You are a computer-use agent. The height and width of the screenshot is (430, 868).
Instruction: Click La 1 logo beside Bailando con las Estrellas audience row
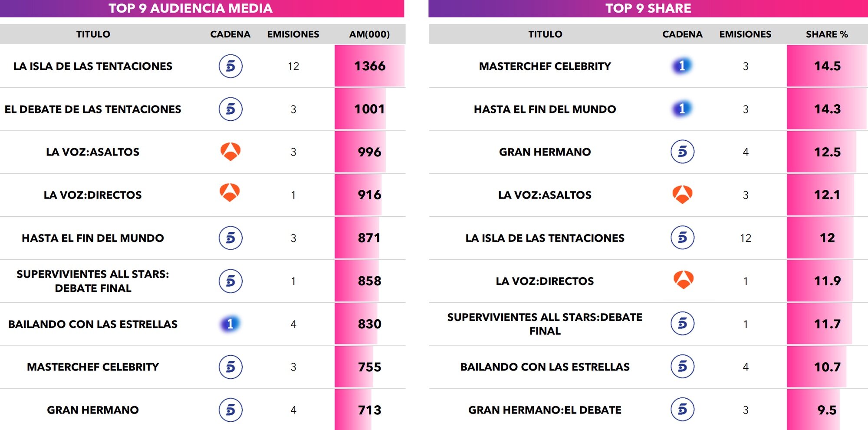click(230, 324)
